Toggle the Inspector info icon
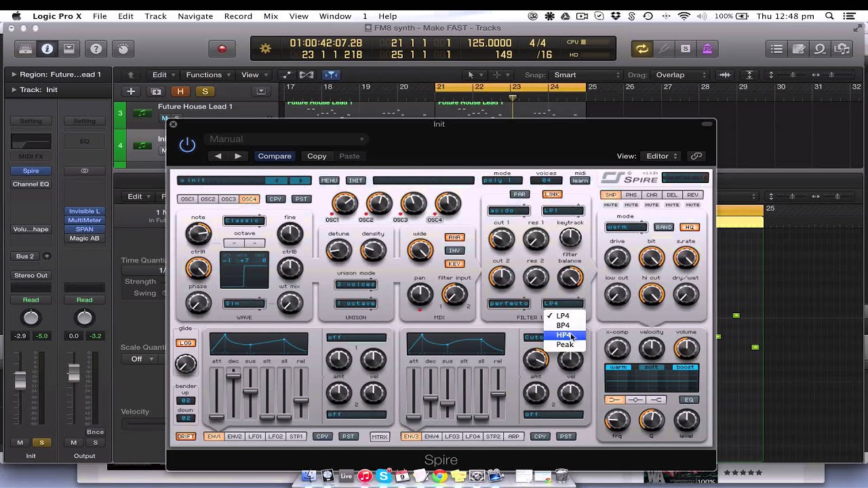 [47, 49]
